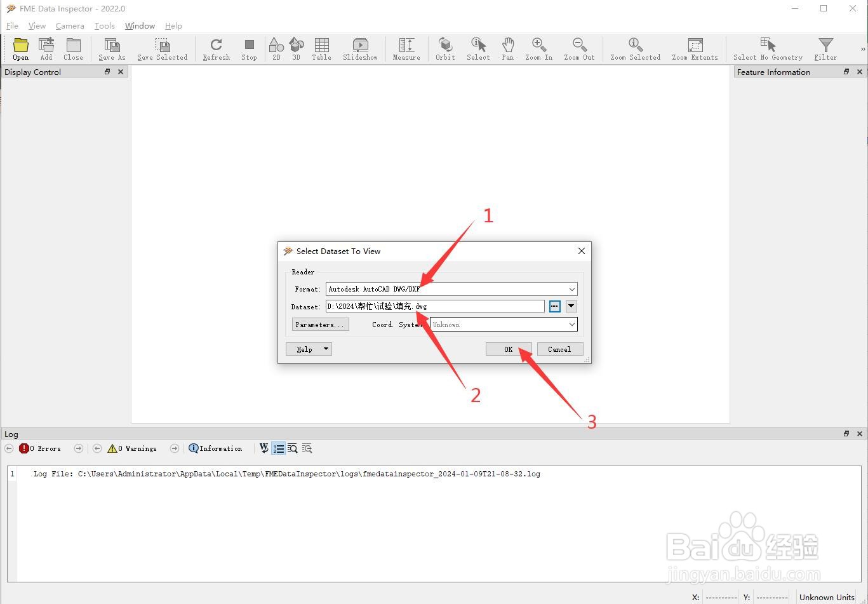The height and width of the screenshot is (604, 868).
Task: Open the View menu
Action: coord(37,26)
